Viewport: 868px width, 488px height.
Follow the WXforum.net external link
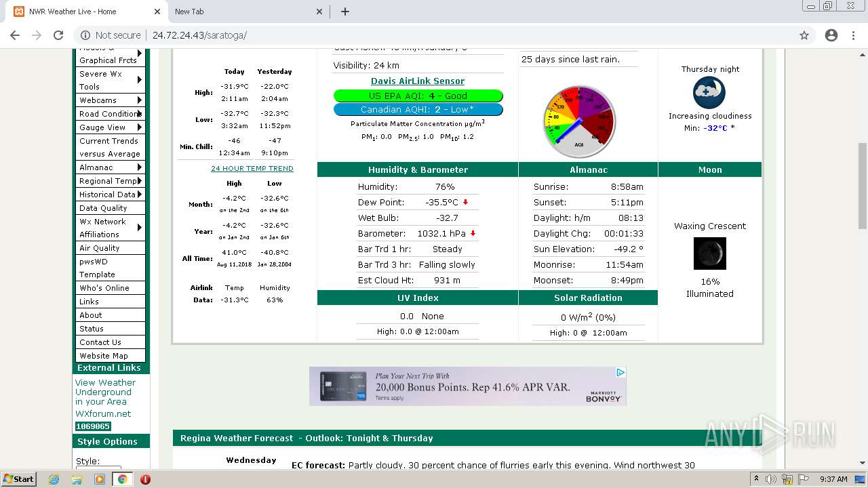click(x=103, y=413)
